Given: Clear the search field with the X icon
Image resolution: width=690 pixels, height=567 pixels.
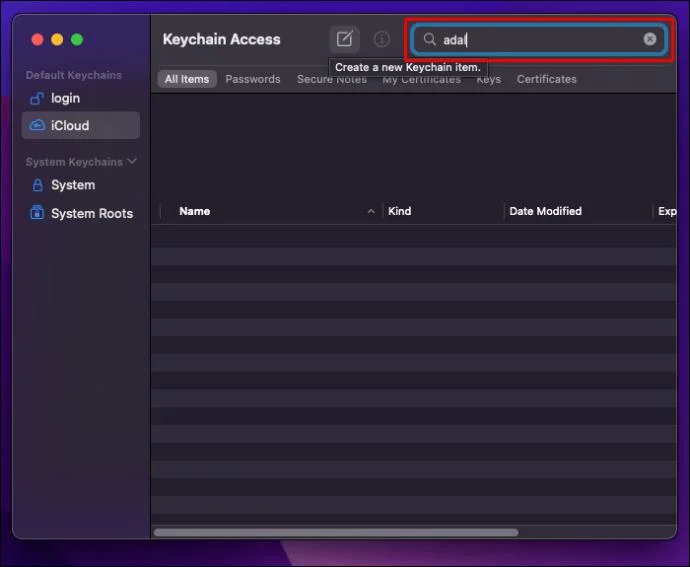Looking at the screenshot, I should 650,39.
